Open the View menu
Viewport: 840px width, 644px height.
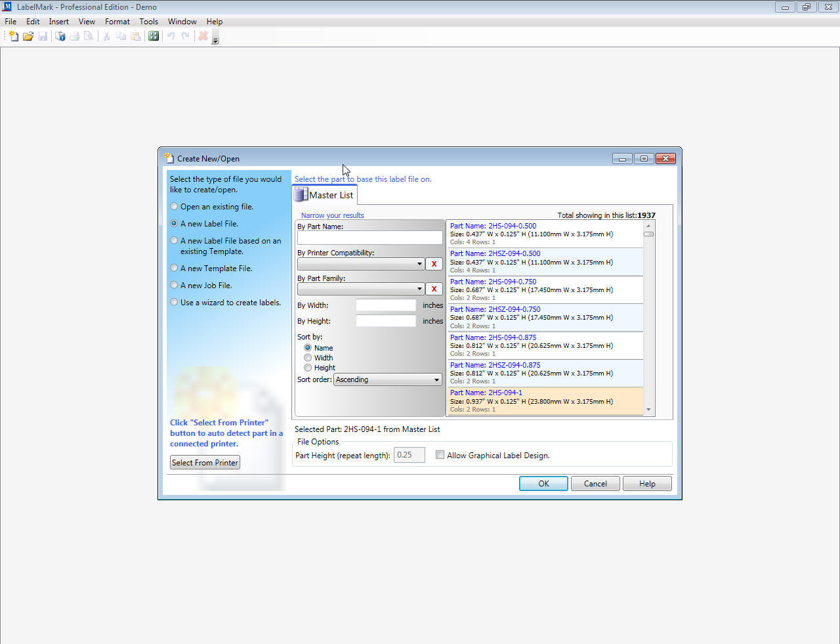click(87, 22)
